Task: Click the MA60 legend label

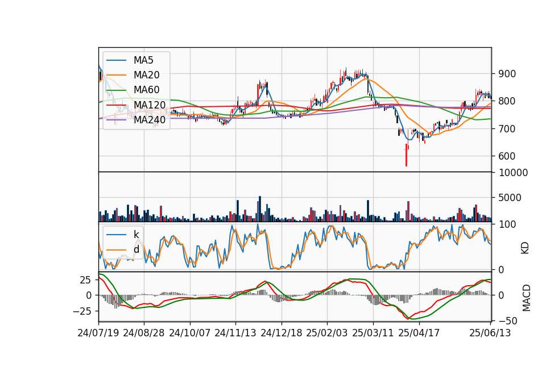Action: pyautogui.click(x=147, y=90)
